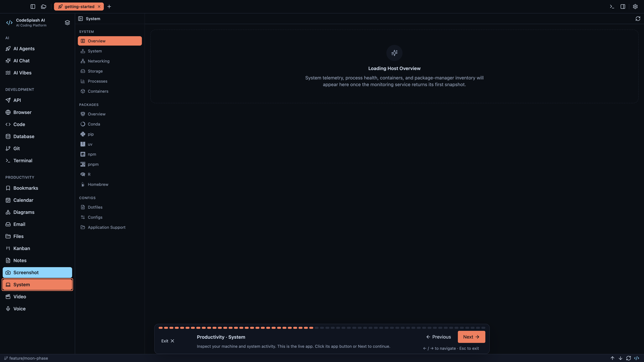Image resolution: width=644 pixels, height=362 pixels.
Task: Open AI Chat in the sidebar
Action: click(38, 61)
